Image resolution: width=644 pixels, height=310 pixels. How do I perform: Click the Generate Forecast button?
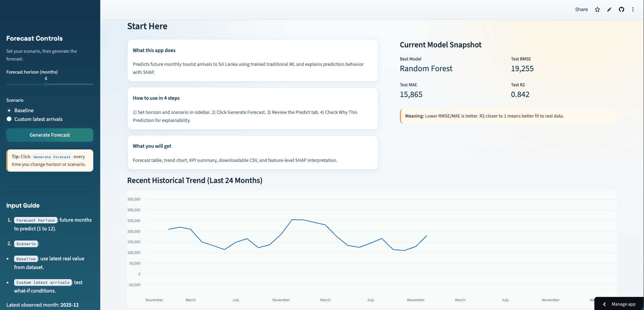coord(50,135)
